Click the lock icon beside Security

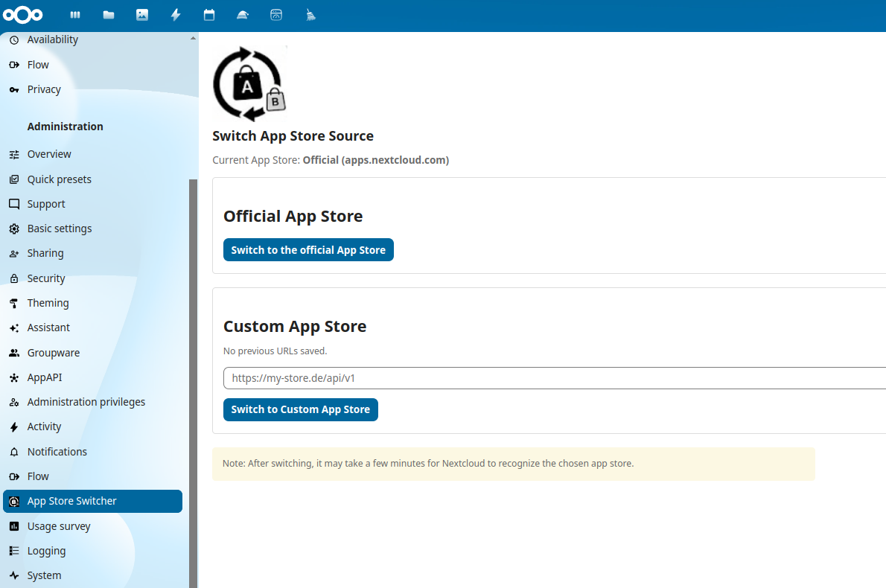click(x=14, y=278)
